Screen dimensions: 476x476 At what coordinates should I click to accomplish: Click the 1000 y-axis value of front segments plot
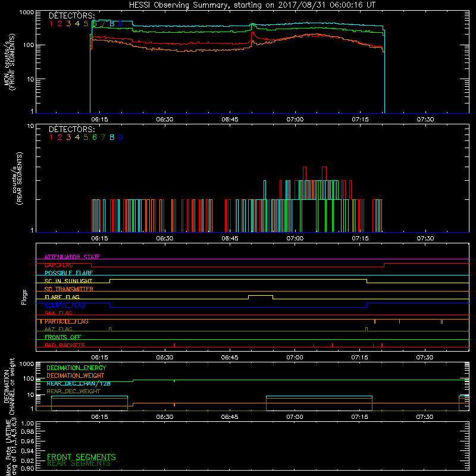click(26, 12)
